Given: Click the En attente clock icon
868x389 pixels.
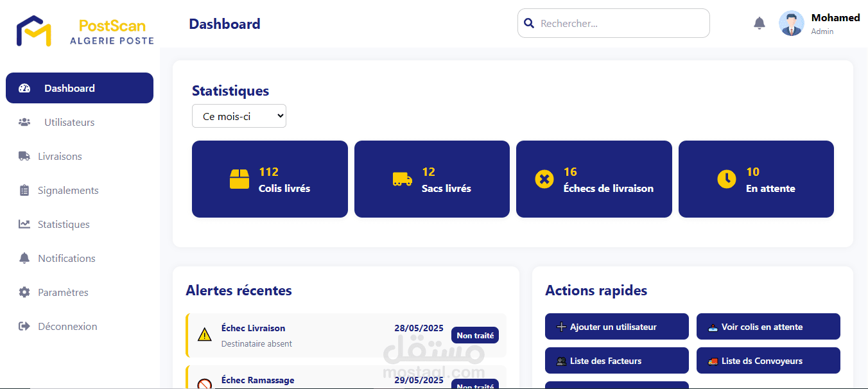Looking at the screenshot, I should coord(727,179).
